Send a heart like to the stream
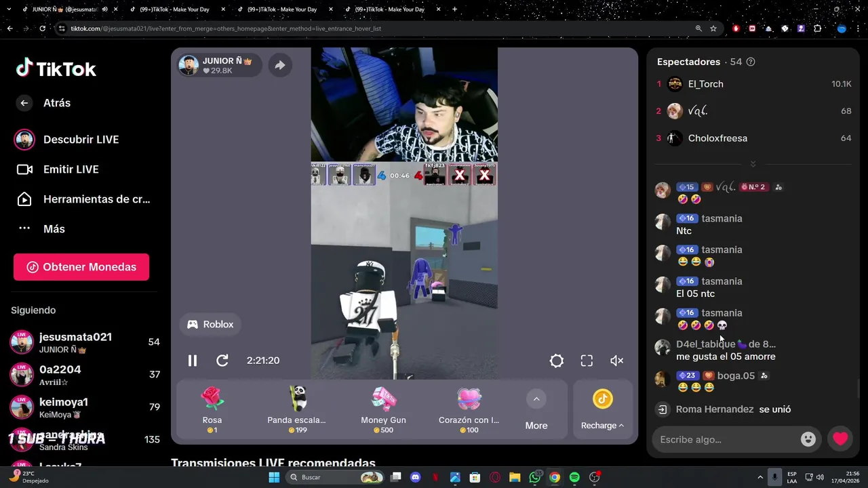Image resolution: width=868 pixels, height=488 pixels. 840,439
